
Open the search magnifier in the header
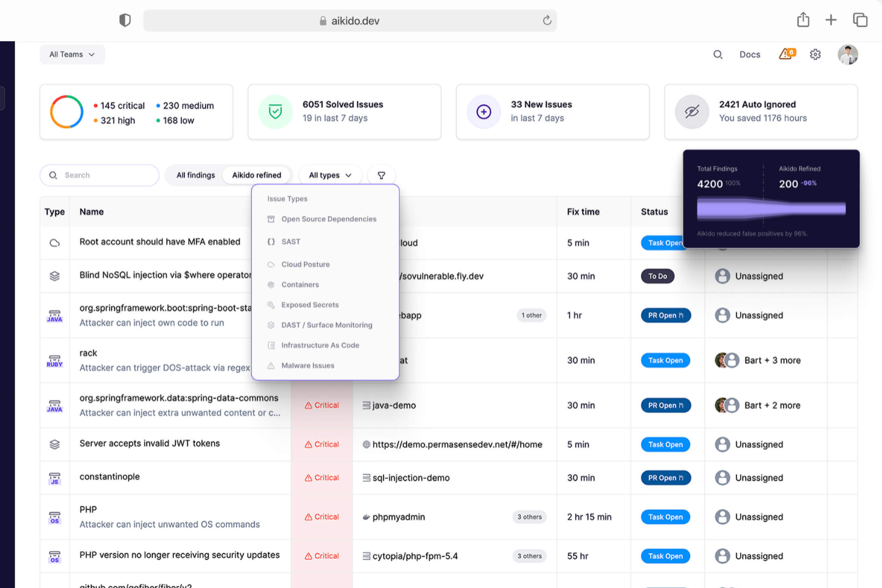click(x=718, y=54)
